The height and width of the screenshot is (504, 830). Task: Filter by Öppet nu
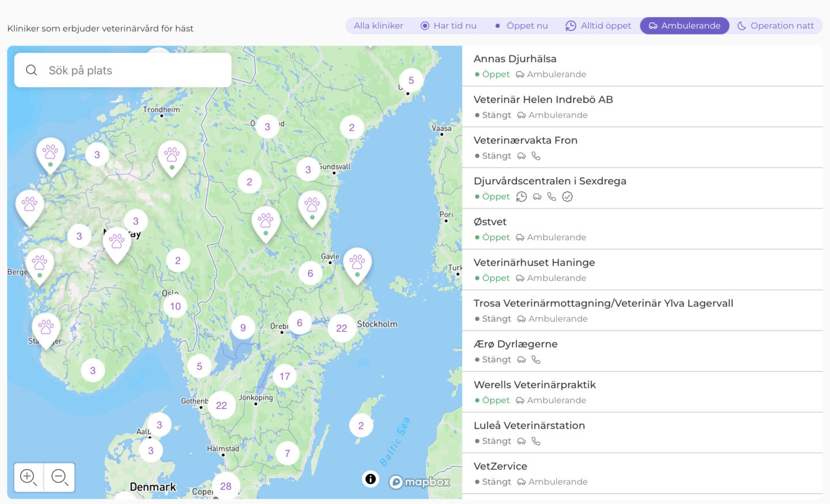[521, 26]
